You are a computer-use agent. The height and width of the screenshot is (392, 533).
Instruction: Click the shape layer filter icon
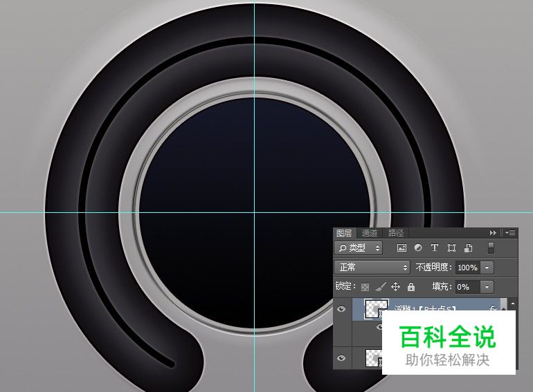tap(451, 248)
